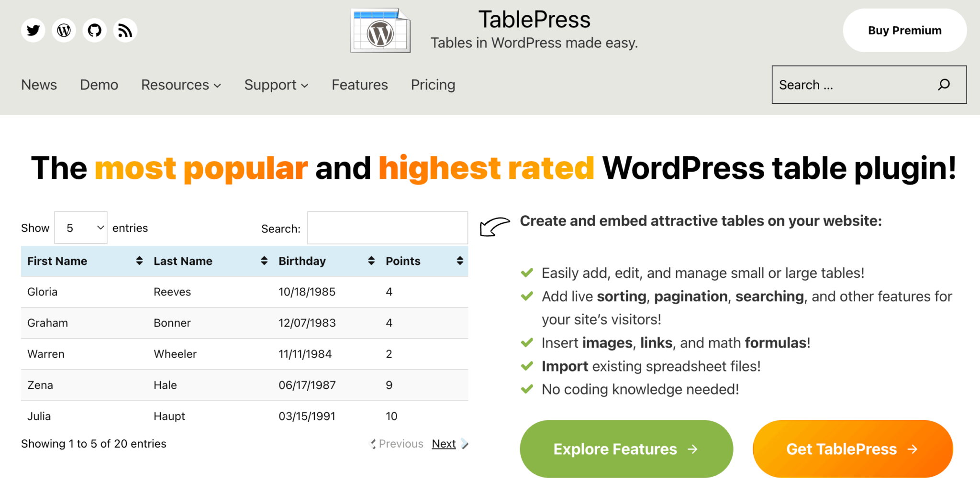The height and width of the screenshot is (492, 980).
Task: Click the RSS feed icon
Action: point(125,30)
